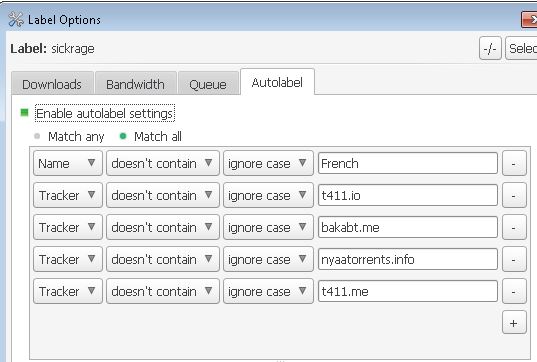The width and height of the screenshot is (537, 362).
Task: Open Tracker dropdown in bakabt.me row
Action: [68, 227]
